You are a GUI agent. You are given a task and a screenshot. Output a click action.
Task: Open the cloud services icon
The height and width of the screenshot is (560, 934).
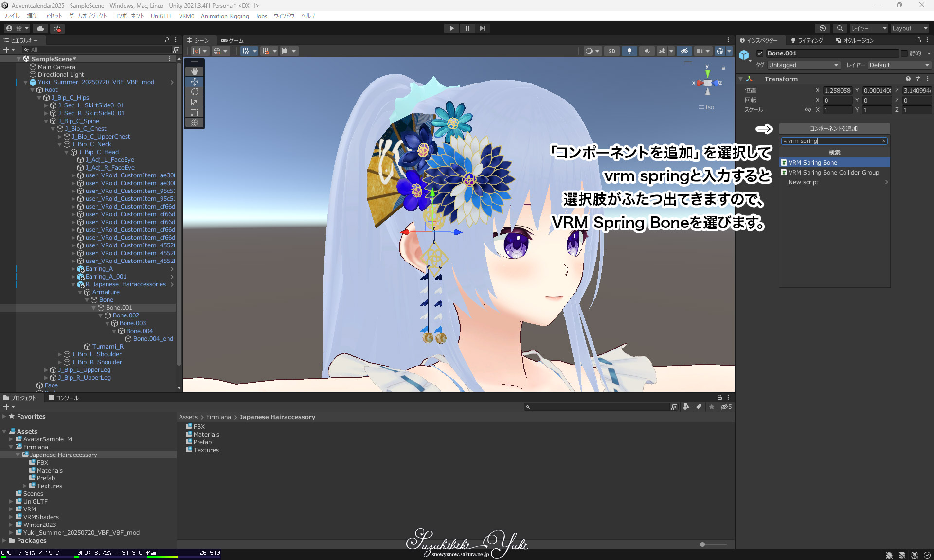(x=40, y=28)
